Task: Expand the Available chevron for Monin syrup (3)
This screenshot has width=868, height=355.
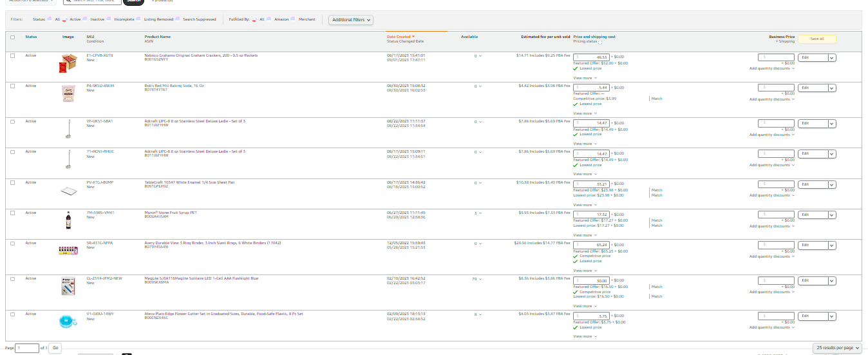Action: pyautogui.click(x=480, y=213)
